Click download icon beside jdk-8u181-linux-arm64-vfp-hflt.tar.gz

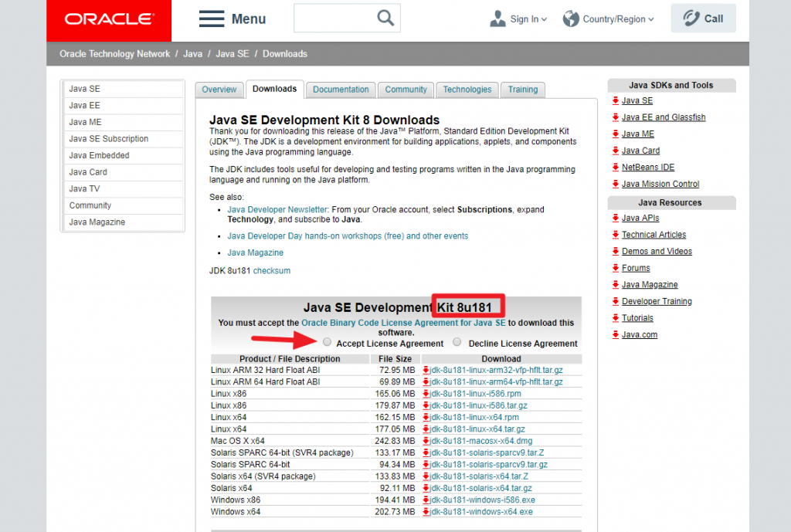[426, 381]
